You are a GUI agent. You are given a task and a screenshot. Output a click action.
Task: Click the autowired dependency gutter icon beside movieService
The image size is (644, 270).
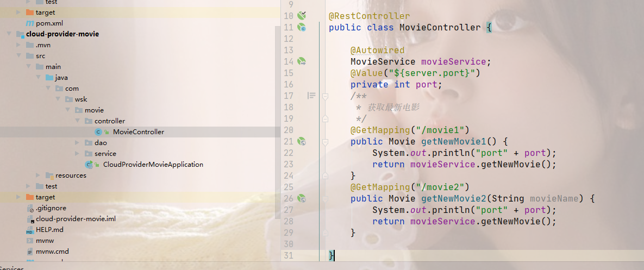pyautogui.click(x=302, y=61)
